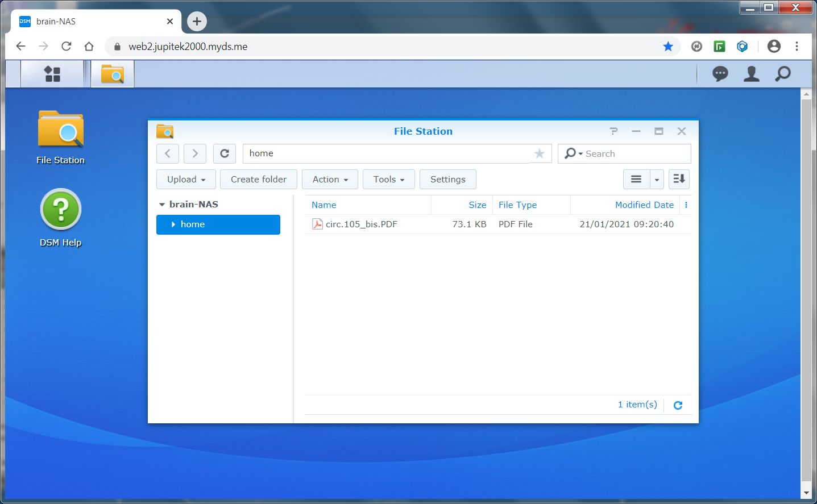Click 1 item(s) status text
Viewport: 817px width, 504px height.
(637, 405)
